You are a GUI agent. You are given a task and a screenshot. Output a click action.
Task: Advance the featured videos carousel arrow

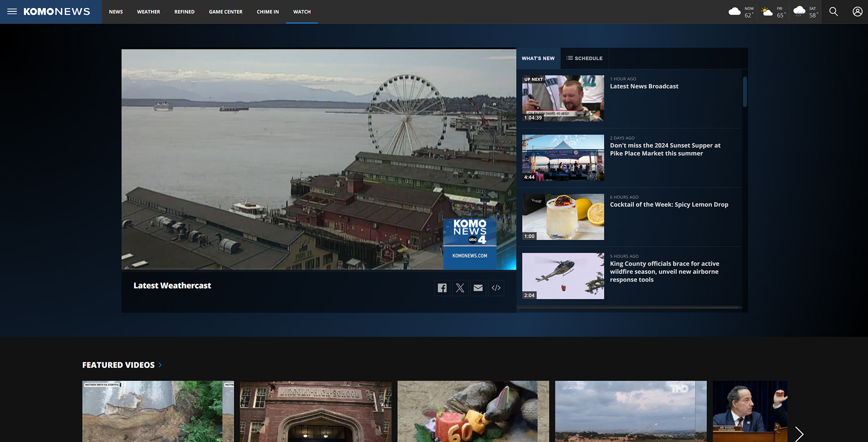point(799,434)
